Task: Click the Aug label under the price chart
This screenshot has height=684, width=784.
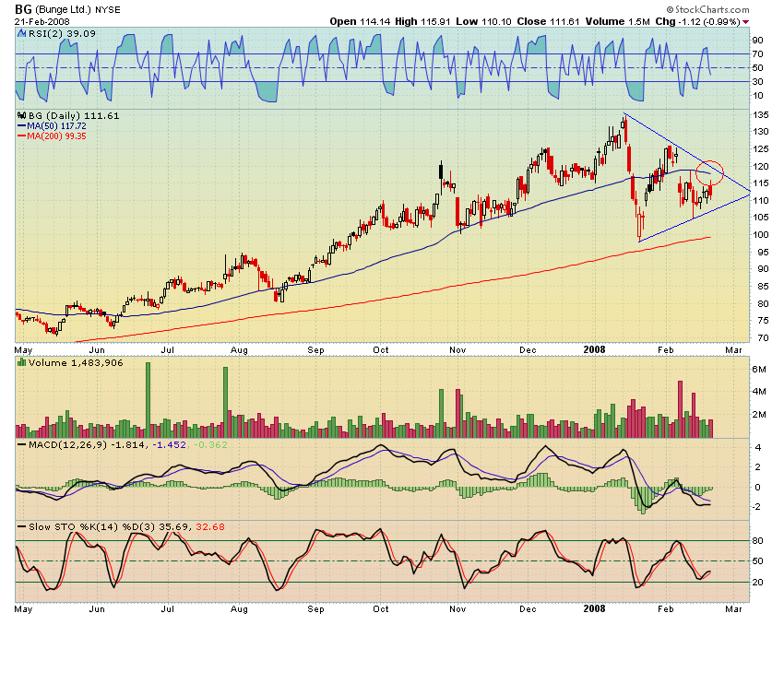Action: click(x=239, y=349)
